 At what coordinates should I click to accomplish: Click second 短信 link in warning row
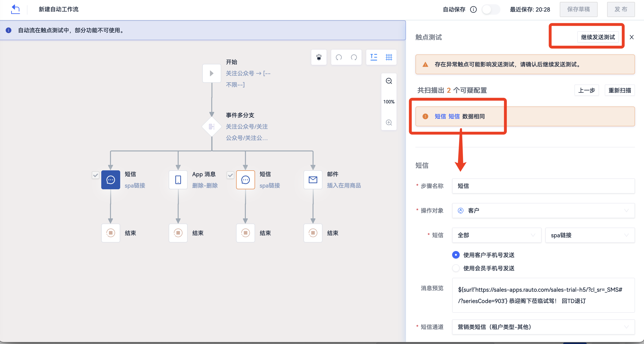point(454,116)
